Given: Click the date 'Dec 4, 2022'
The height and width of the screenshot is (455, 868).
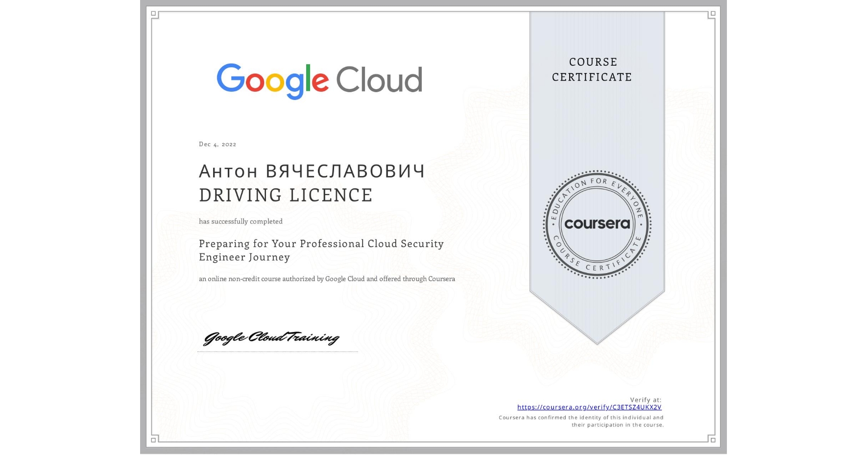Looking at the screenshot, I should point(217,144).
